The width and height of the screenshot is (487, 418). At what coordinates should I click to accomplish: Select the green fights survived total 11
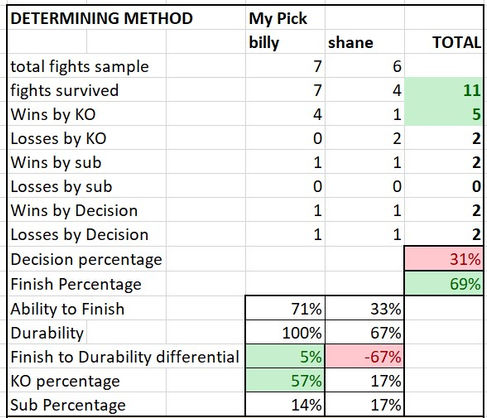coord(444,90)
